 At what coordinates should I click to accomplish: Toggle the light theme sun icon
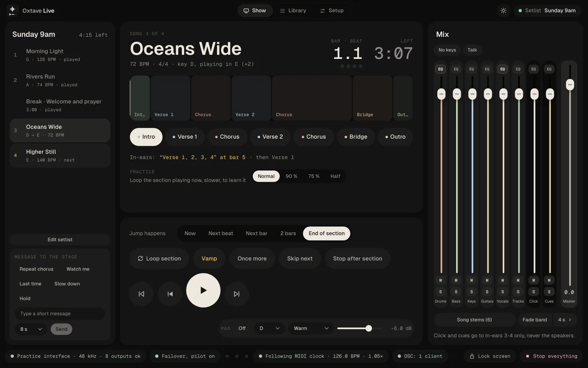point(503,11)
